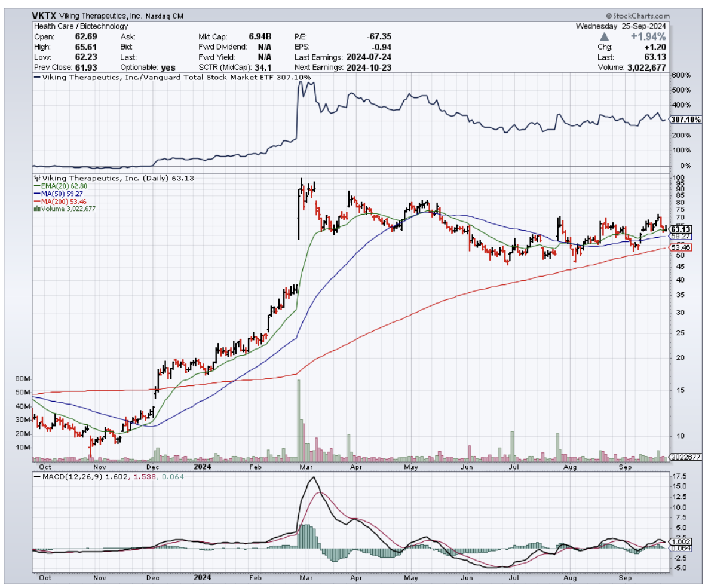705x588 pixels.
Task: Click the red 53.46 MA(200) price tag
Action: (x=681, y=247)
